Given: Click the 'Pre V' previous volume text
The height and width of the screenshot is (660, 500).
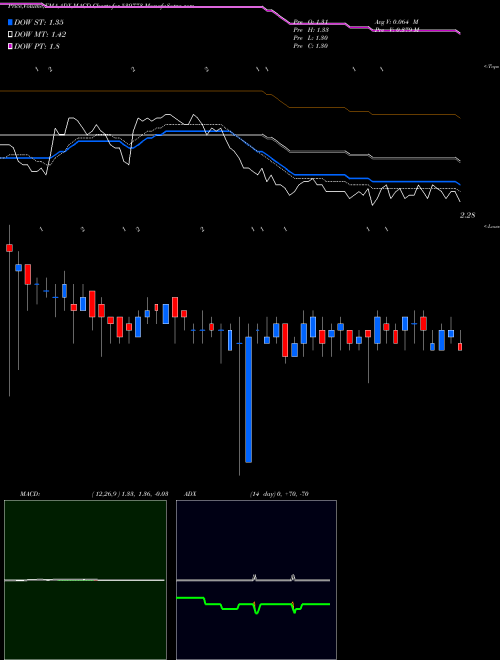Looking at the screenshot, I should 397,30.
